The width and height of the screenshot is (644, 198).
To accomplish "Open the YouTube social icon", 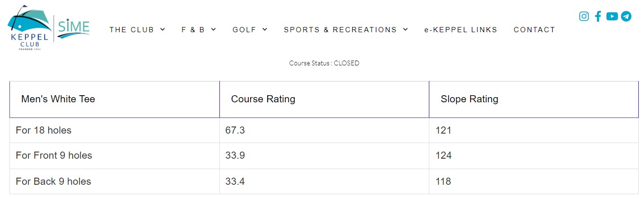I will tap(612, 17).
